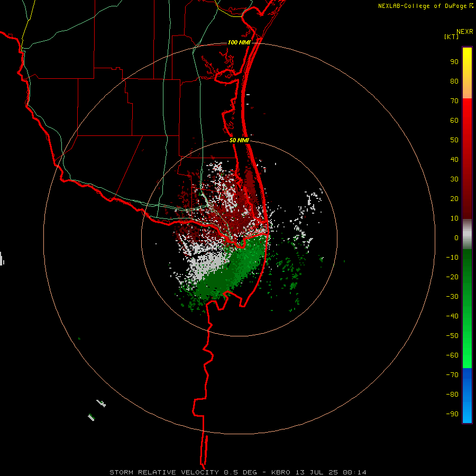Click the blue bottom segment of the color bar
This screenshot has height=476, width=476.
click(467, 396)
